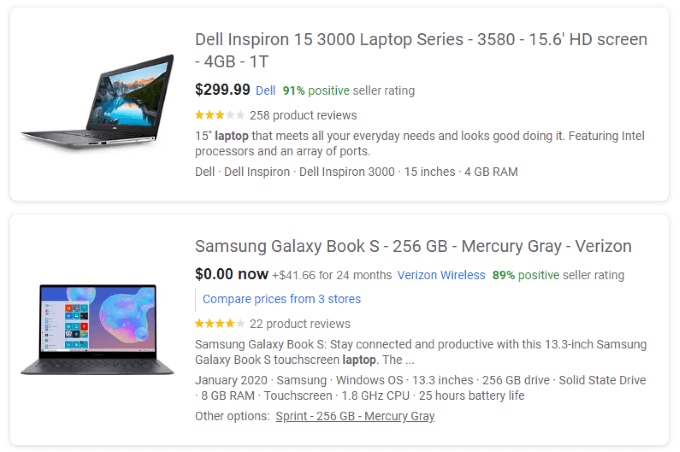The width and height of the screenshot is (680, 452).
Task: Click the Dell Inspiron laptop thumbnail image
Action: coord(98,102)
